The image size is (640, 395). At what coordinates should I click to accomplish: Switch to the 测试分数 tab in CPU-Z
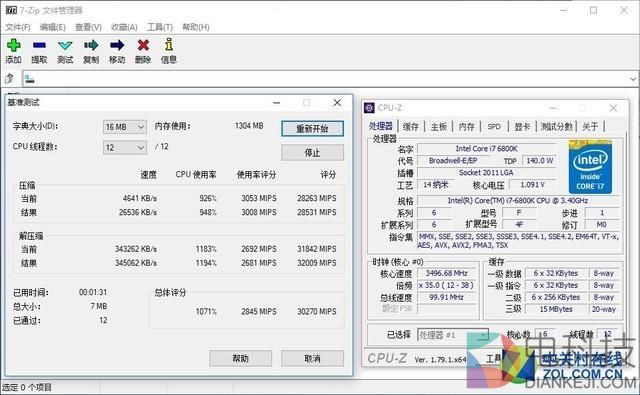tap(557, 126)
